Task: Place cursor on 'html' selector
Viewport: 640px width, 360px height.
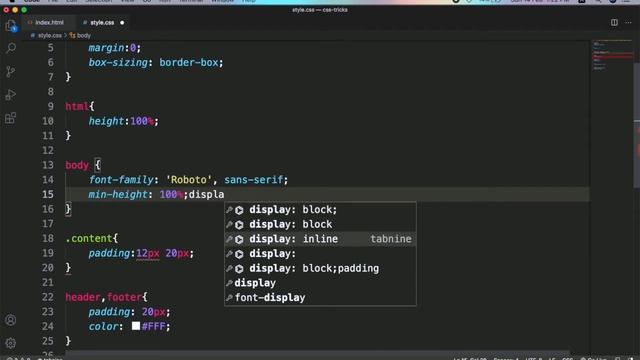Action: (77, 107)
